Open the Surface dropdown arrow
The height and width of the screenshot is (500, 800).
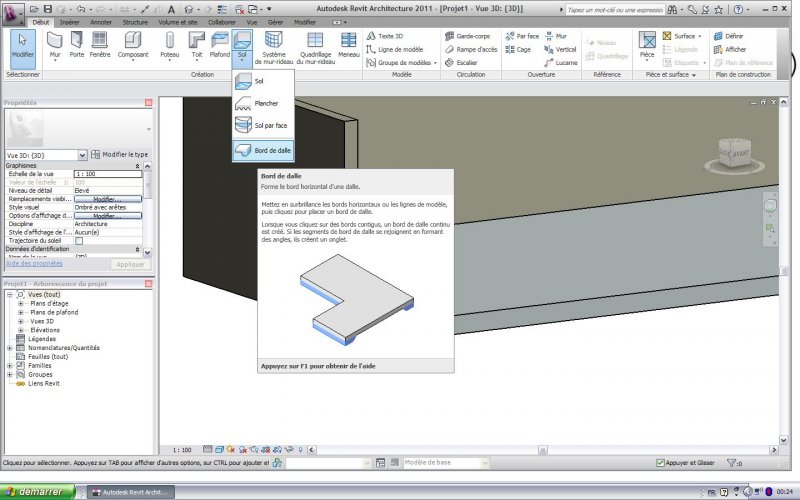[699, 36]
